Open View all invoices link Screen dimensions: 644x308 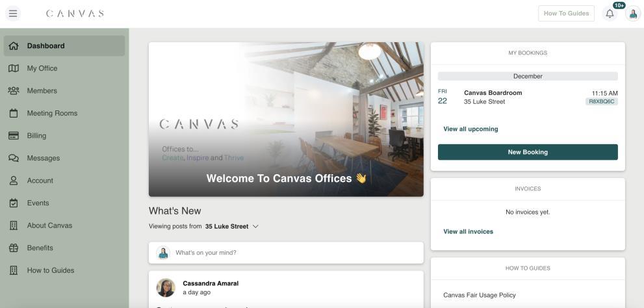coord(468,231)
